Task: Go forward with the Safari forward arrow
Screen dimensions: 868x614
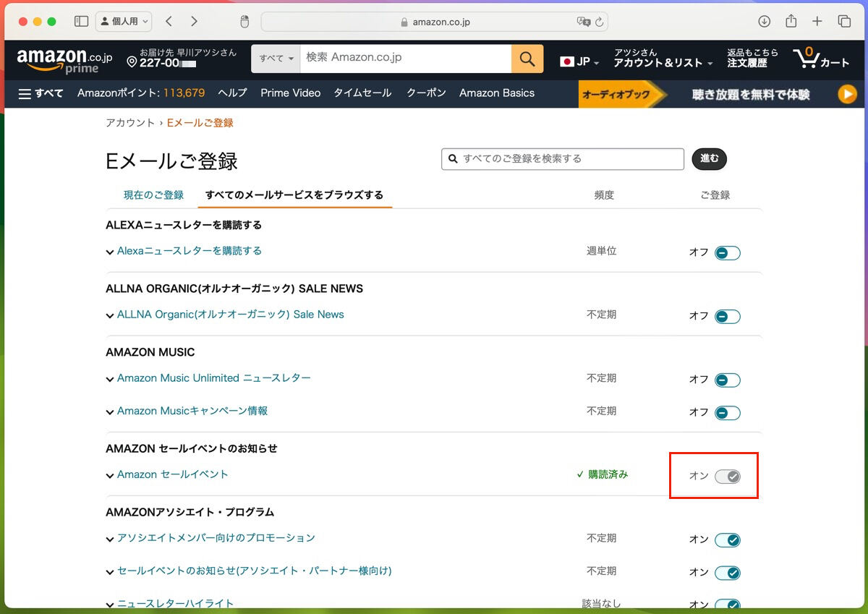Action: (x=194, y=22)
